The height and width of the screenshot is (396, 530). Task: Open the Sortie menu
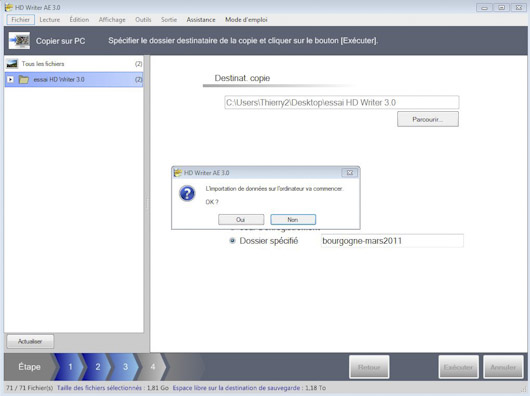pos(169,20)
